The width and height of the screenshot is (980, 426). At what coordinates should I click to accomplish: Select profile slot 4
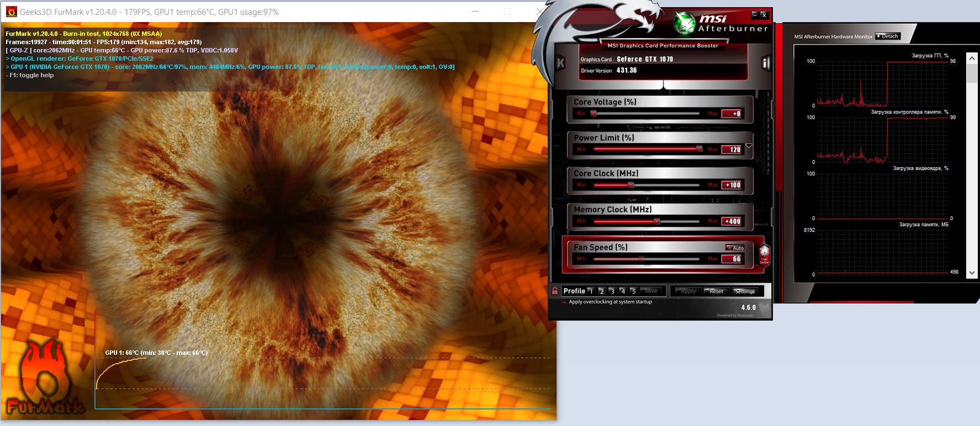(x=622, y=291)
